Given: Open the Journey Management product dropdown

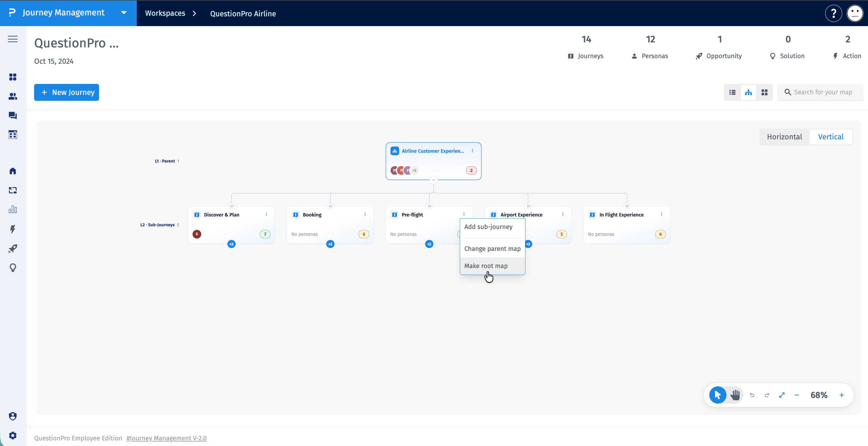Looking at the screenshot, I should [124, 13].
